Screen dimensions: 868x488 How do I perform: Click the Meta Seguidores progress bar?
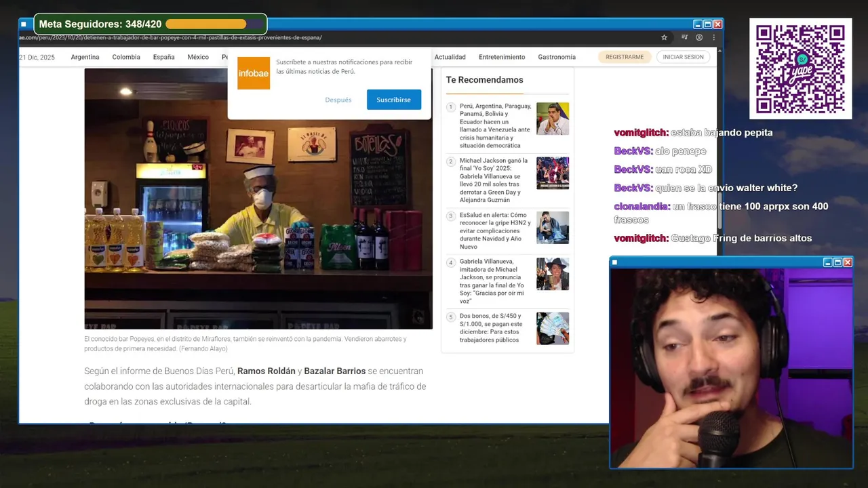click(214, 24)
